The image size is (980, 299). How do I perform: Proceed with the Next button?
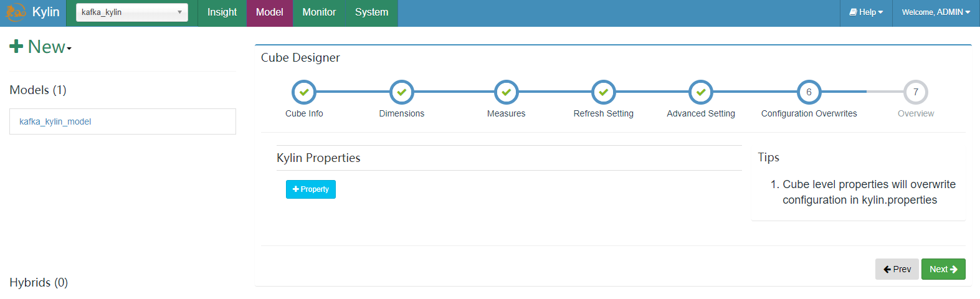[943, 269]
